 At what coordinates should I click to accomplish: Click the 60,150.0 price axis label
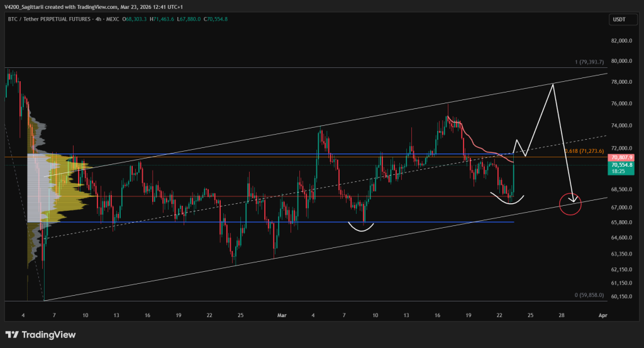pyautogui.click(x=621, y=296)
